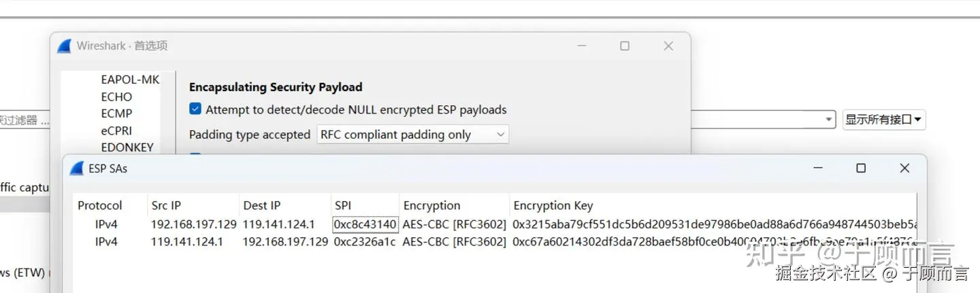
Task: Toggle NULL encrypted ESP payloads checkbox
Action: [195, 109]
